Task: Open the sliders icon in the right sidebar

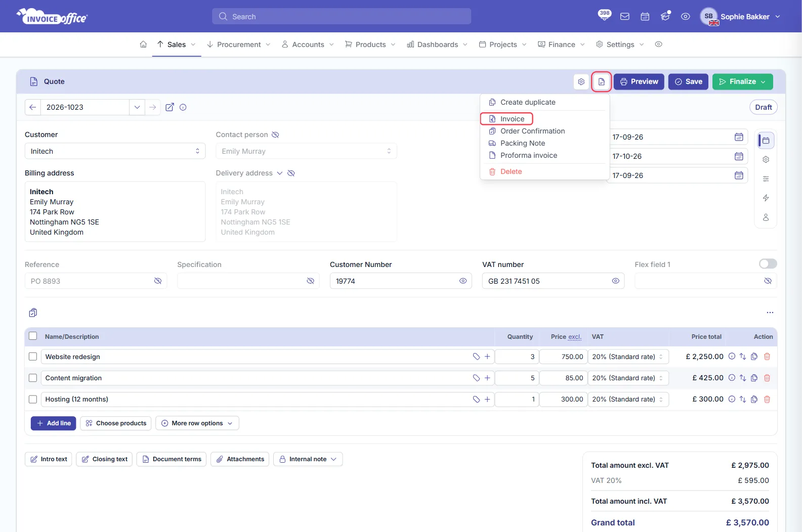Action: click(766, 179)
